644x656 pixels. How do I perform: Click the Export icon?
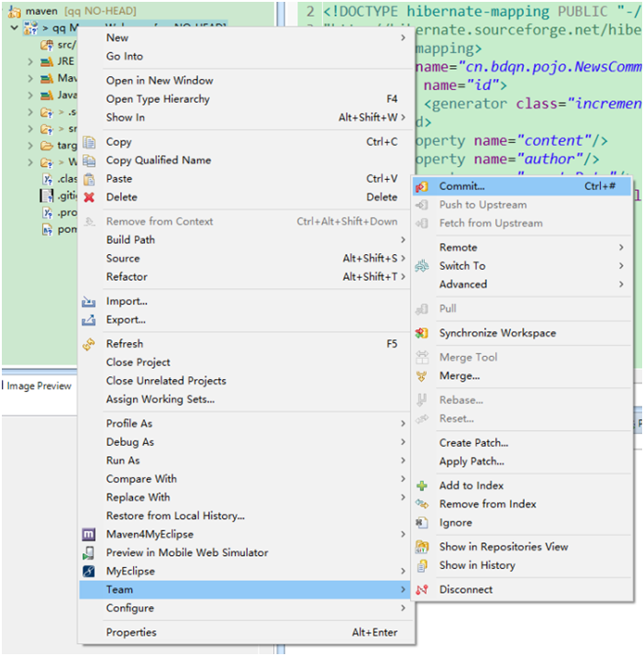coord(89,320)
